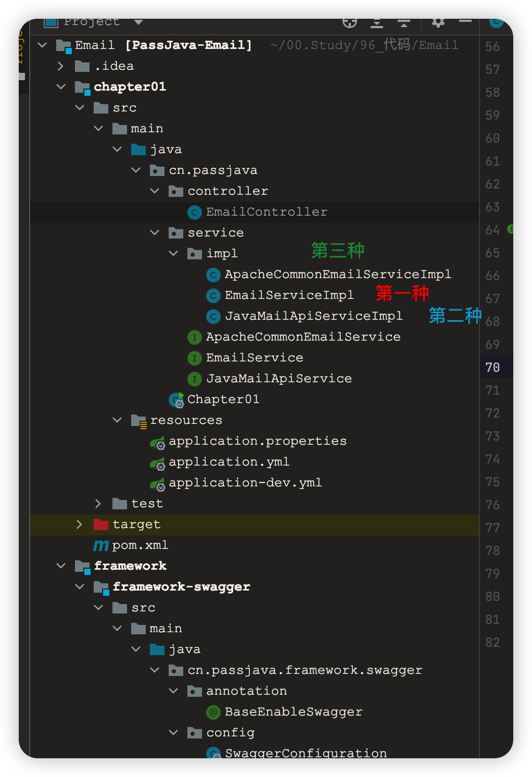Click the Collapse All icon in Project toolbar
Image resolution: width=532 pixels, height=777 pixels.
point(403,22)
